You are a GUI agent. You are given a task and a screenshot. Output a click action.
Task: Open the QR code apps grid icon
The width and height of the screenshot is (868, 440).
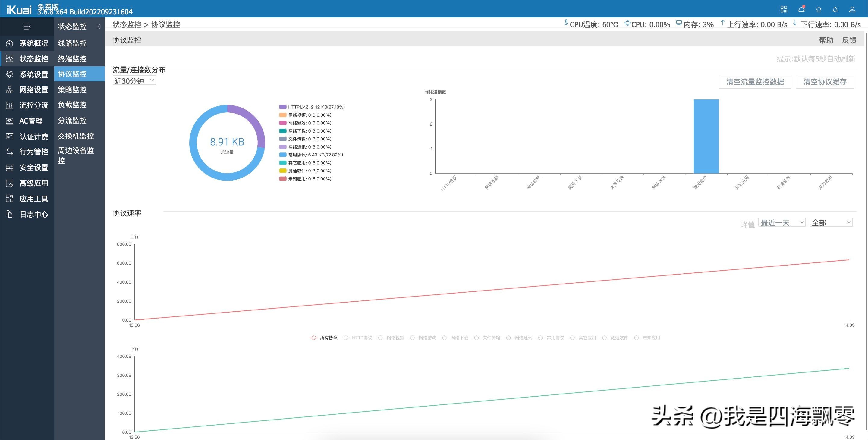[784, 9]
